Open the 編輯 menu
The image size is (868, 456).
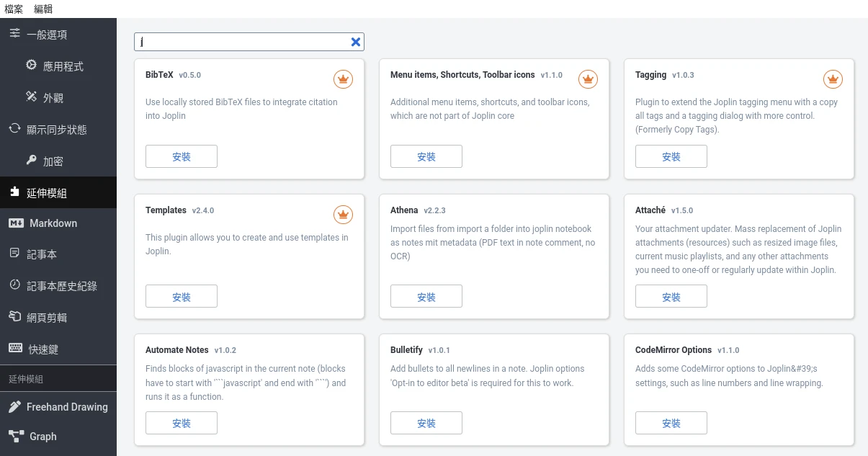pos(43,9)
